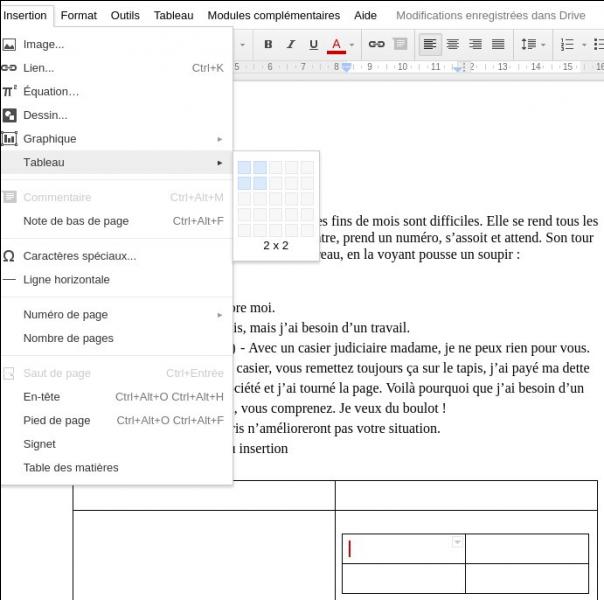
Task: Open the Outils menu
Action: (x=125, y=15)
